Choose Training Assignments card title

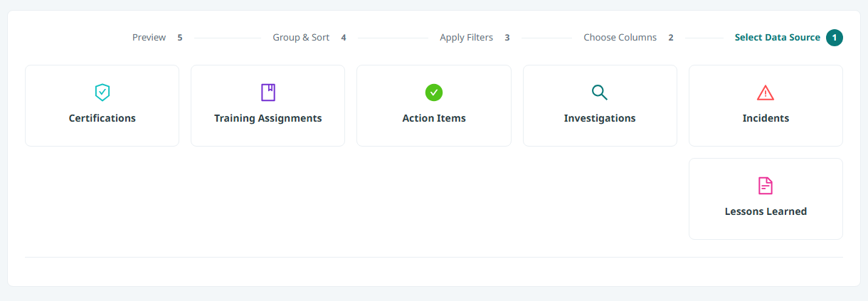coord(268,118)
